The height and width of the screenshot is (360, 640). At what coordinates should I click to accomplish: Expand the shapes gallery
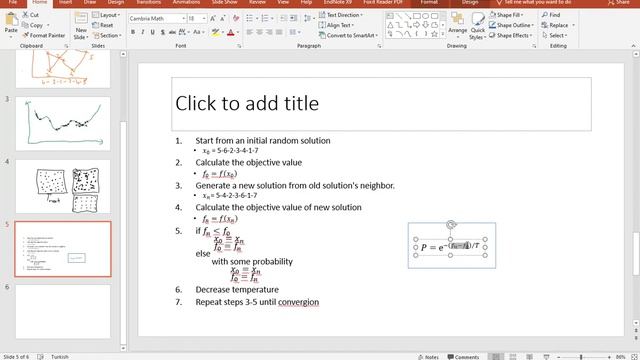[x=443, y=35]
